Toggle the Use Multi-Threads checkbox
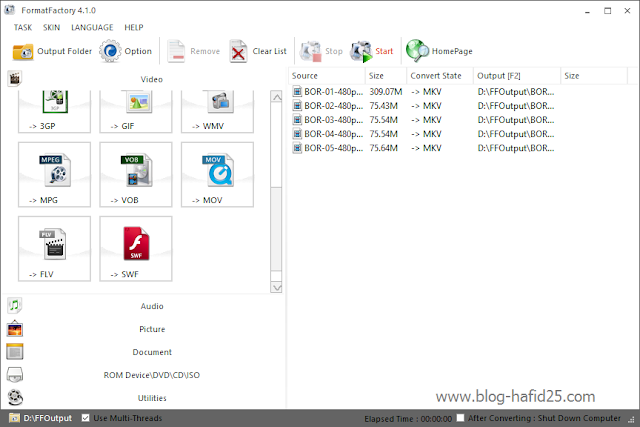 coord(85,418)
